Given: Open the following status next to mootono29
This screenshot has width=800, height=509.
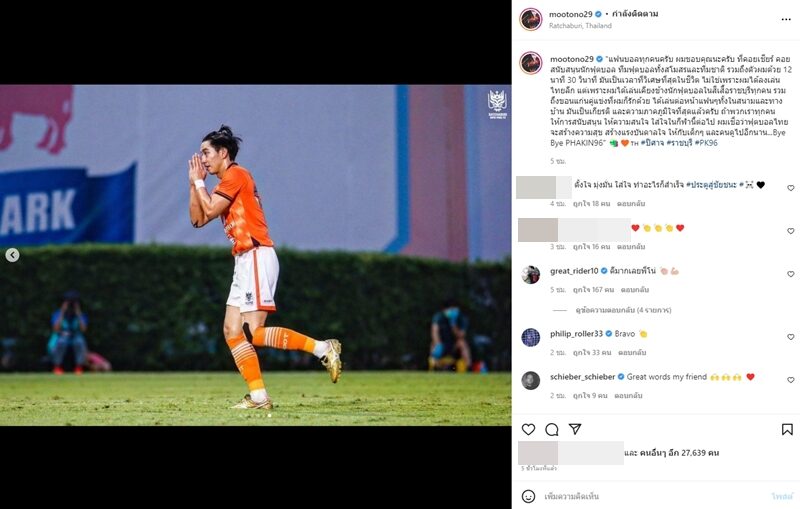Looking at the screenshot, I should pyautogui.click(x=635, y=14).
